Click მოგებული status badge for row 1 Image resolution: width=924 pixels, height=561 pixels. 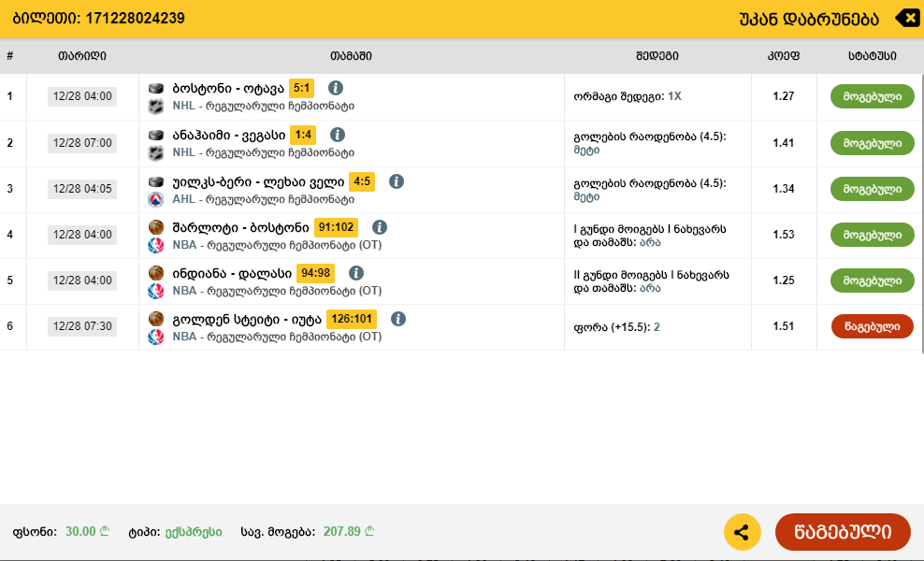[873, 96]
